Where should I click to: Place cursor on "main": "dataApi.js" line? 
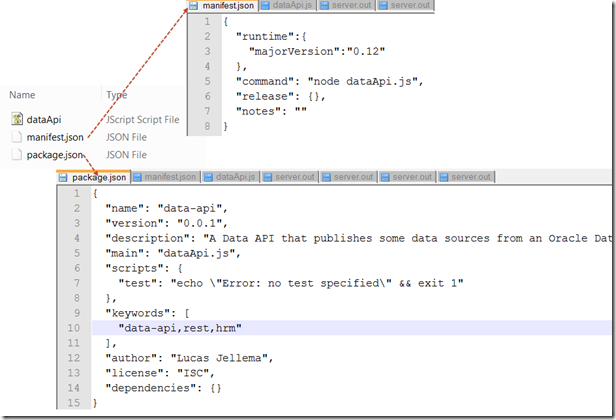[x=173, y=253]
